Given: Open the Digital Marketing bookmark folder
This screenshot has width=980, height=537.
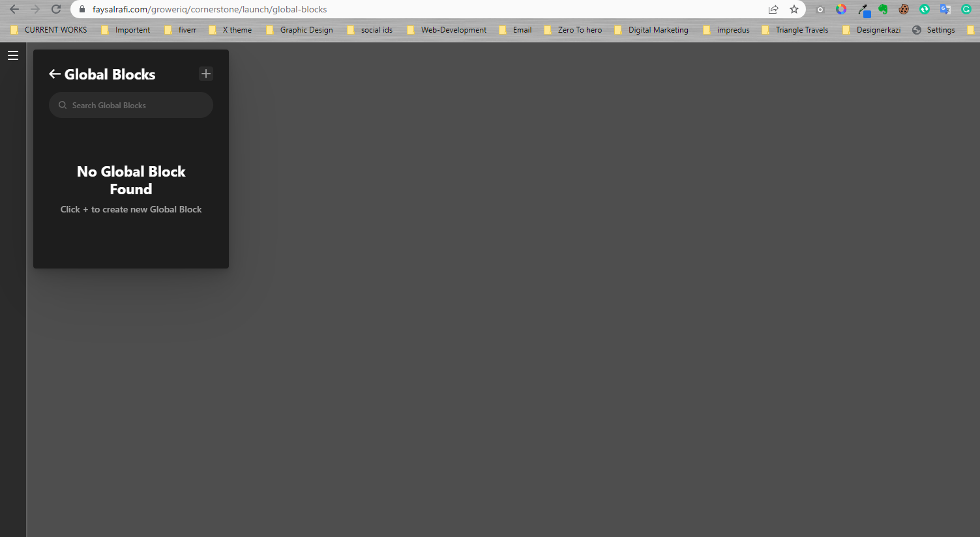Looking at the screenshot, I should [651, 30].
